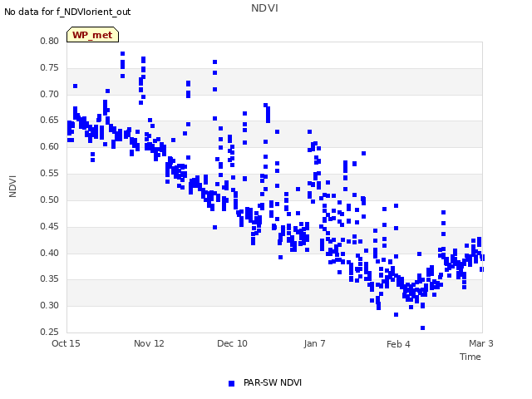Screen dimensions: 532x399
Task: Click the 0.35 y-axis tick label
Action: click(x=50, y=279)
